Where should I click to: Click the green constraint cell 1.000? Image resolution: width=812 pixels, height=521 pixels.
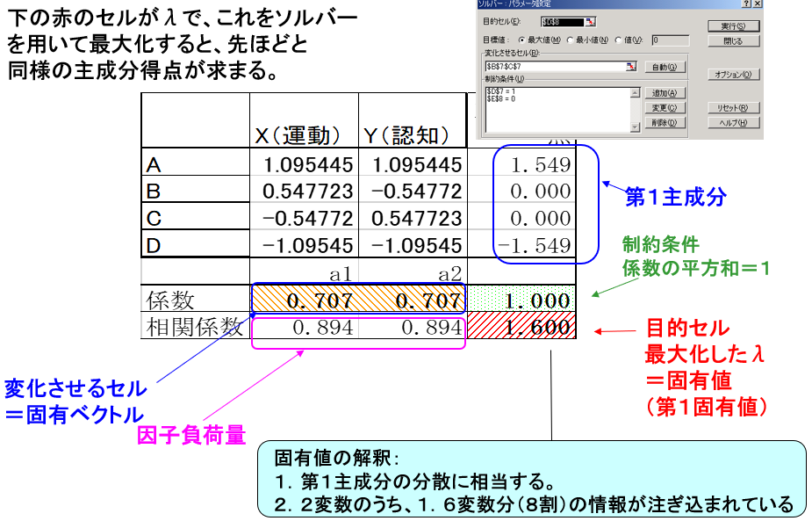click(522, 299)
